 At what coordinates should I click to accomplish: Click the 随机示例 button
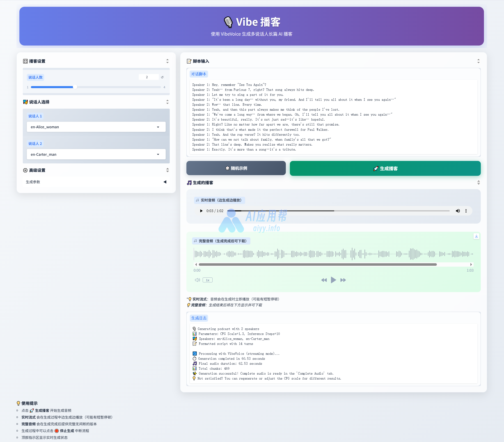pyautogui.click(x=236, y=168)
